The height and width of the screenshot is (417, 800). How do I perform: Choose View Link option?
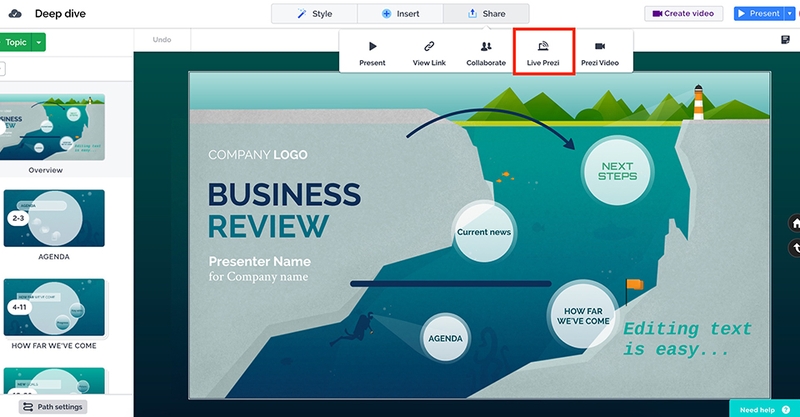coord(429,53)
